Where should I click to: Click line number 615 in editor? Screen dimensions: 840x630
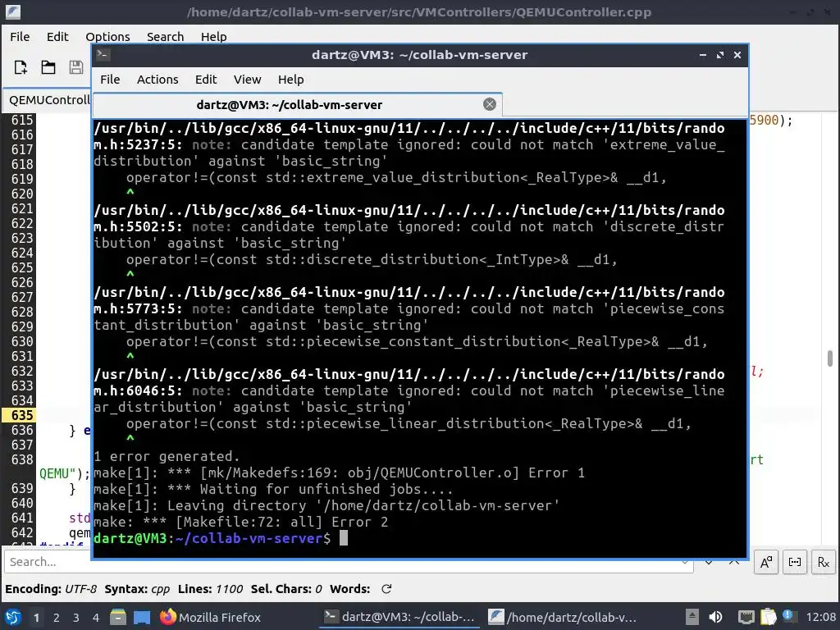click(22, 120)
